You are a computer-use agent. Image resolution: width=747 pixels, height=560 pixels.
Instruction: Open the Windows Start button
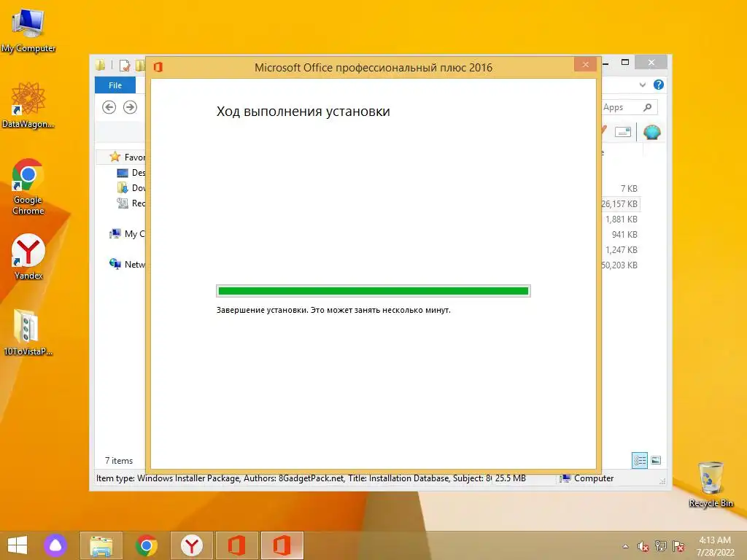(18, 545)
